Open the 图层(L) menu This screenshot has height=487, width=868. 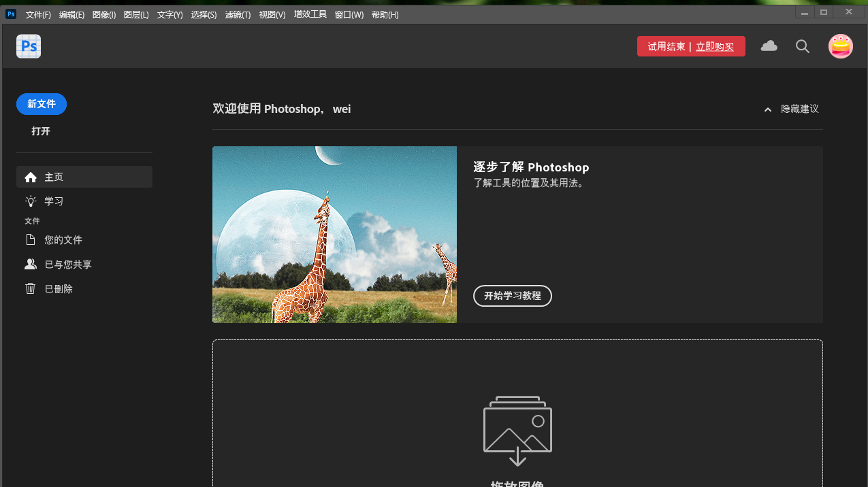pos(136,14)
